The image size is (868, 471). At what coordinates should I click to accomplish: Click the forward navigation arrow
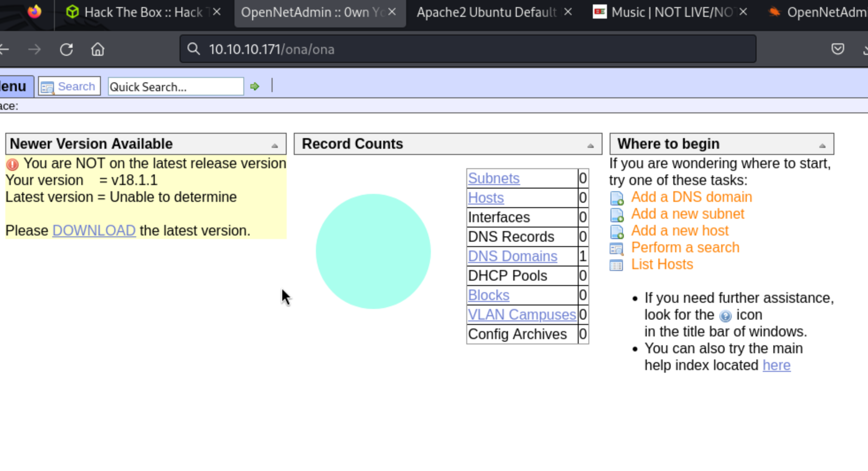34,49
